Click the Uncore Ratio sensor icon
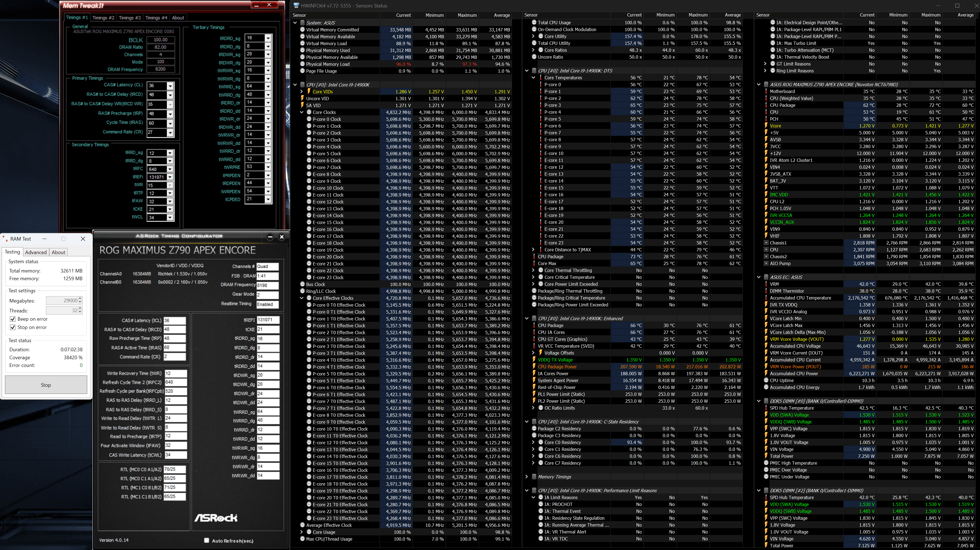 click(534, 57)
